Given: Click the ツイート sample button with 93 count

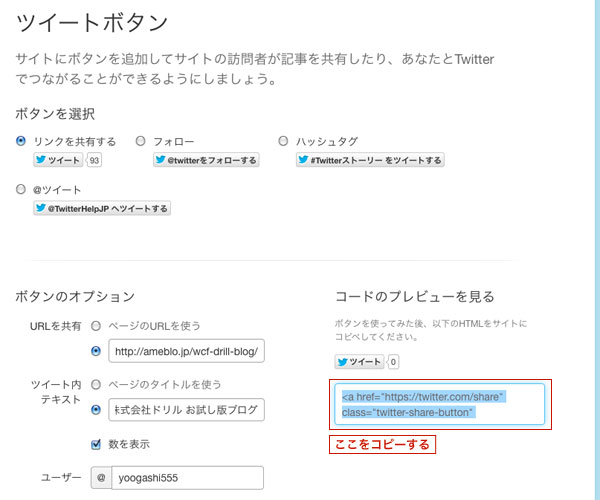Looking at the screenshot, I should (x=58, y=160).
